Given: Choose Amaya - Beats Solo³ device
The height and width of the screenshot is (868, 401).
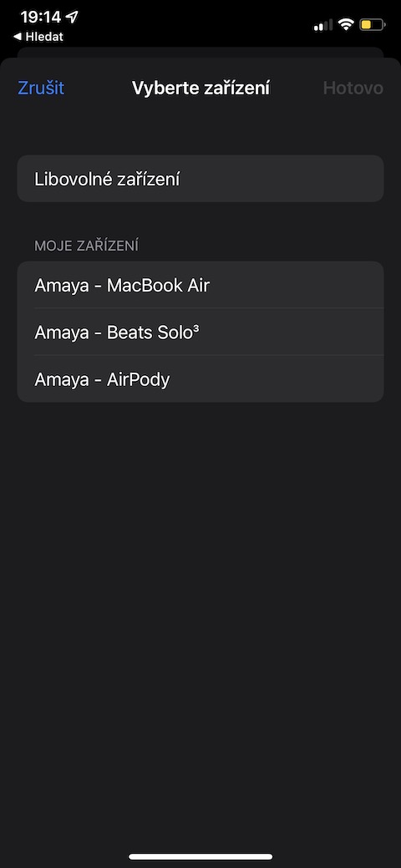Looking at the screenshot, I should point(200,332).
